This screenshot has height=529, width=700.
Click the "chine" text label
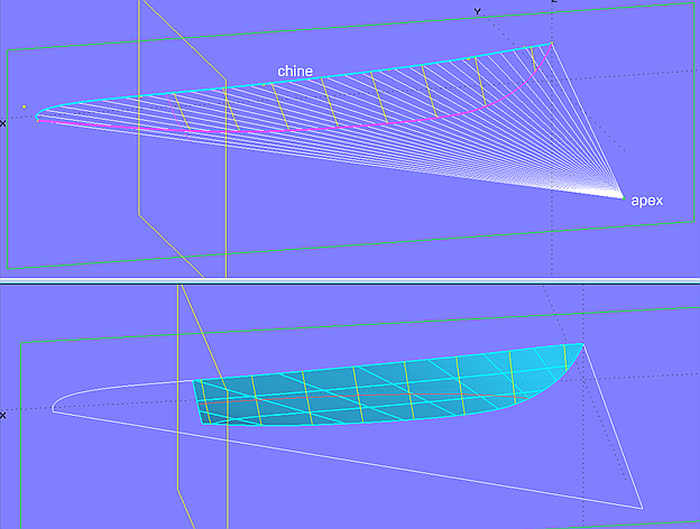point(295,71)
